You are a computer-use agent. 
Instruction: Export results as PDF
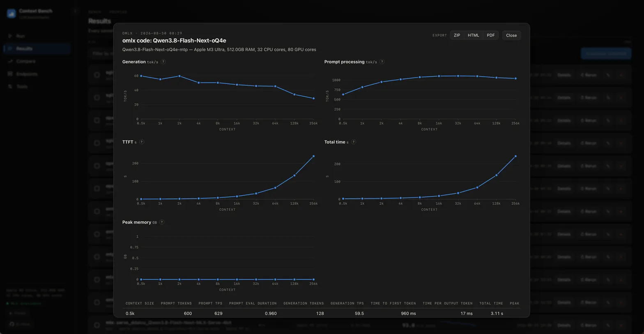490,35
